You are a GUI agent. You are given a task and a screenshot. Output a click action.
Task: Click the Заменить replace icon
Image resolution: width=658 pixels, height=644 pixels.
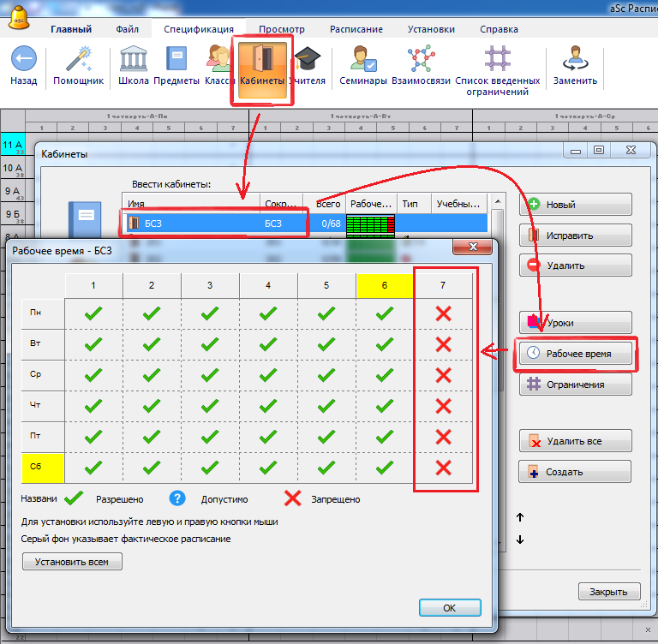575,60
